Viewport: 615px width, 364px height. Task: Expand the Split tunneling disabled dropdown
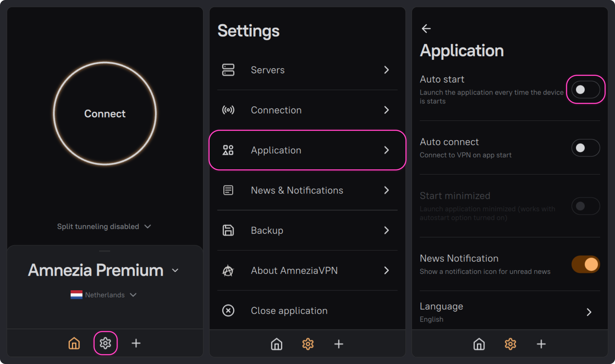pyautogui.click(x=104, y=226)
